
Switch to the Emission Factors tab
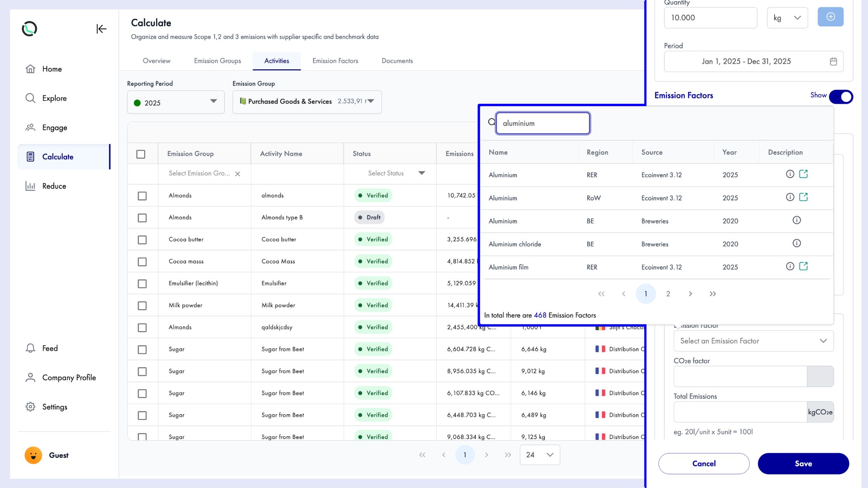pos(335,61)
